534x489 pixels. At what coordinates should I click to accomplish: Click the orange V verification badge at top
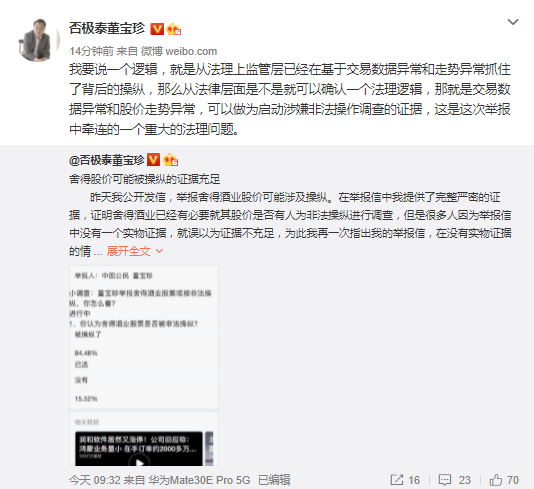click(x=157, y=29)
